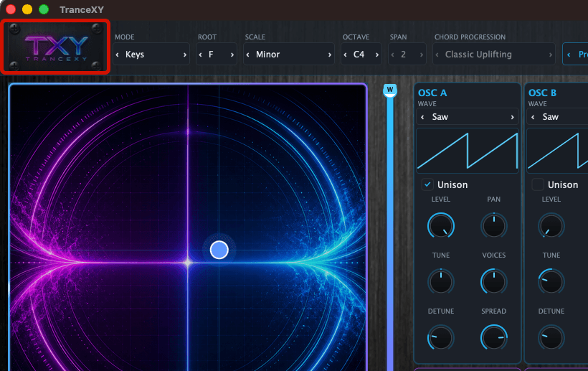This screenshot has height=371, width=588.
Task: Select previous OSC B waveform
Action: (533, 118)
